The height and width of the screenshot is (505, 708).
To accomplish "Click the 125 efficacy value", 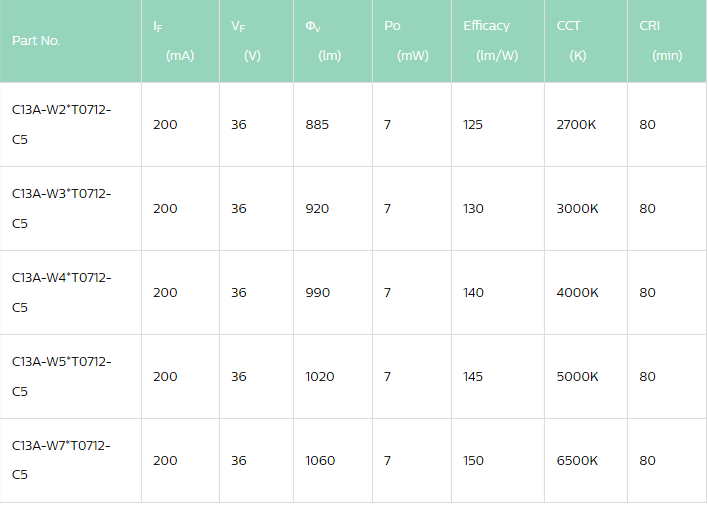I will (x=473, y=125).
